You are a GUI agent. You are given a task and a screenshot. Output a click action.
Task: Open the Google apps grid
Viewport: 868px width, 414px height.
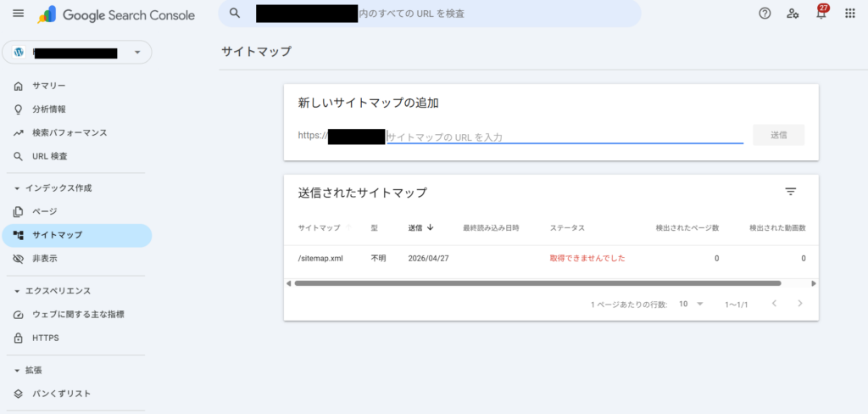850,14
